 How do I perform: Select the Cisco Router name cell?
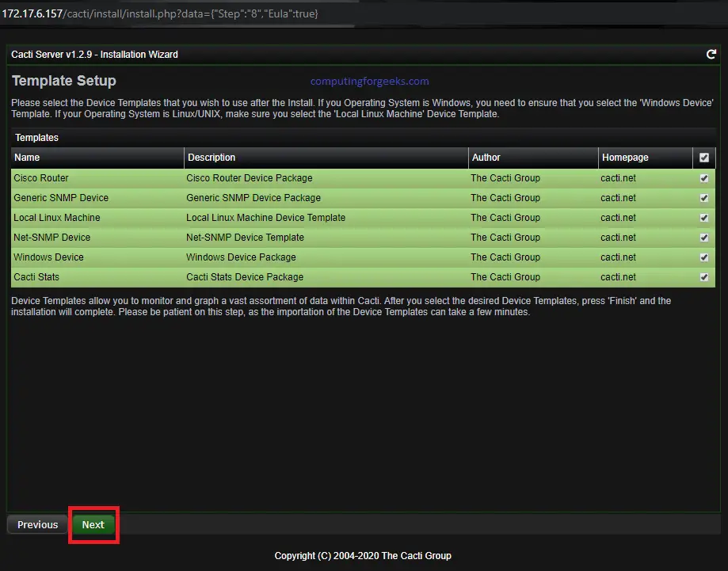tap(41, 178)
